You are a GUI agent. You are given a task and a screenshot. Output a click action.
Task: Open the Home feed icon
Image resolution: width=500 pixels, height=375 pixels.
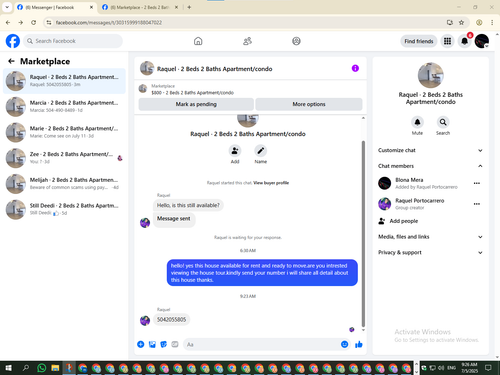point(198,41)
